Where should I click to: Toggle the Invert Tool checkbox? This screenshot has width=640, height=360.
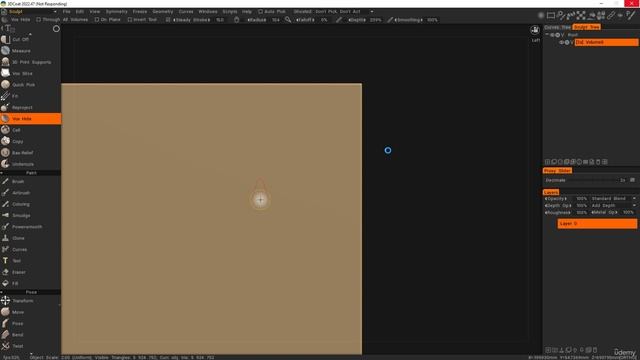coord(129,20)
